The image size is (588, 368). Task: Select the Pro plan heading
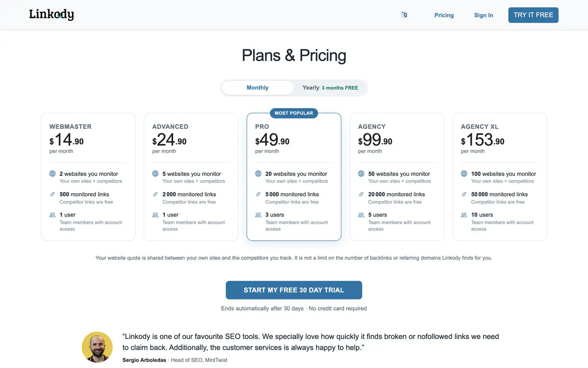pyautogui.click(x=262, y=126)
